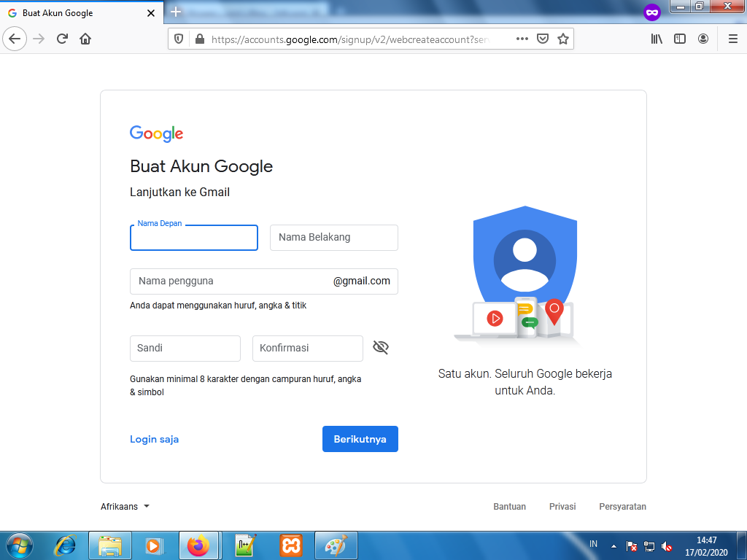
Task: Click the Sandi password field
Action: (x=185, y=349)
